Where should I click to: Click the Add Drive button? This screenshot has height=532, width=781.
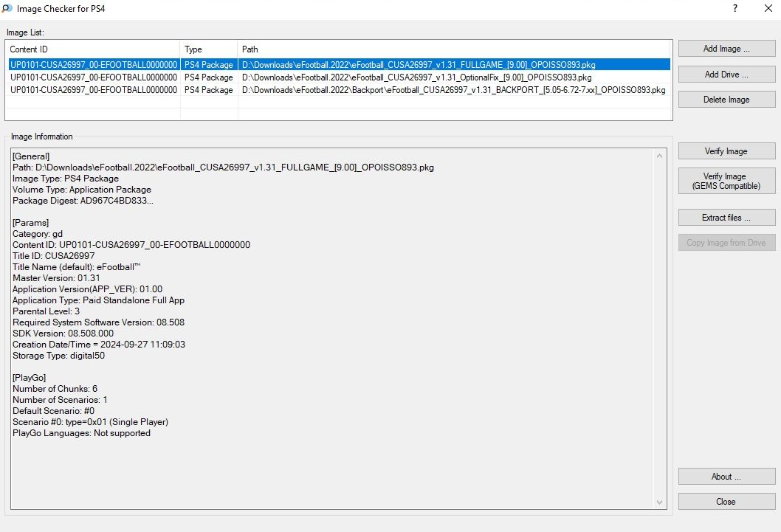[726, 75]
